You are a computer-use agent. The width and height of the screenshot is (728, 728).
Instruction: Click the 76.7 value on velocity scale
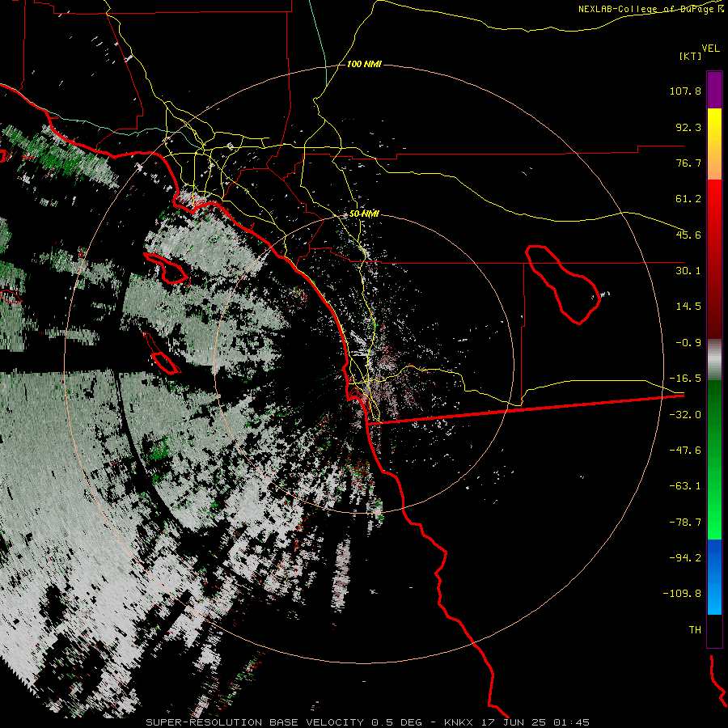point(688,163)
